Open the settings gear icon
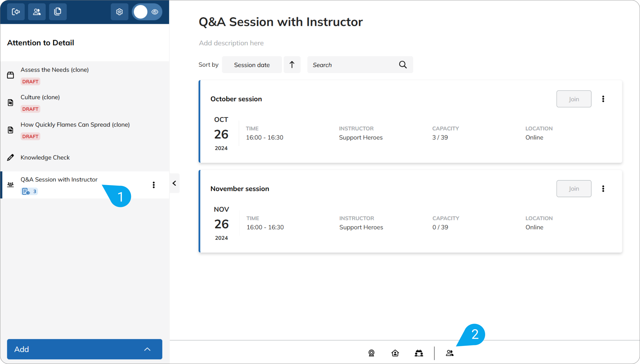640x364 pixels. pos(120,12)
